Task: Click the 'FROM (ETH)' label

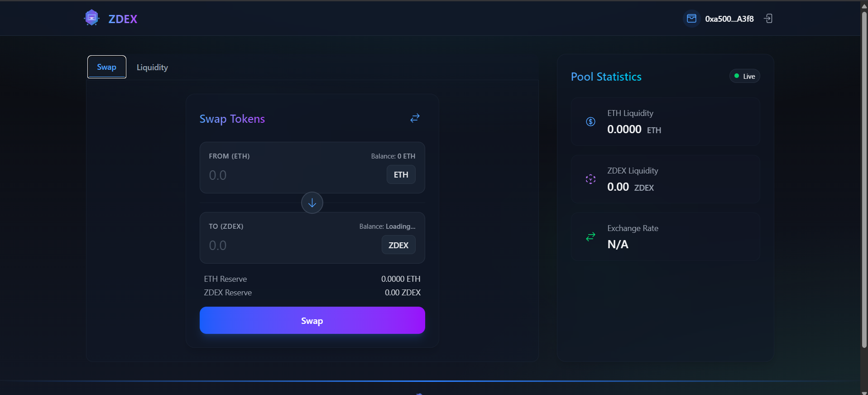Action: coord(229,156)
